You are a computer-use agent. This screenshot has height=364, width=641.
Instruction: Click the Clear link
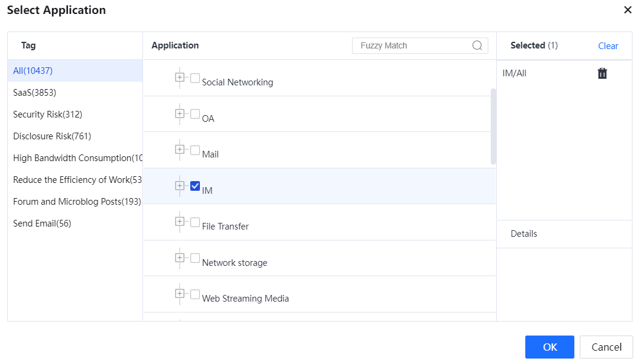click(x=608, y=46)
